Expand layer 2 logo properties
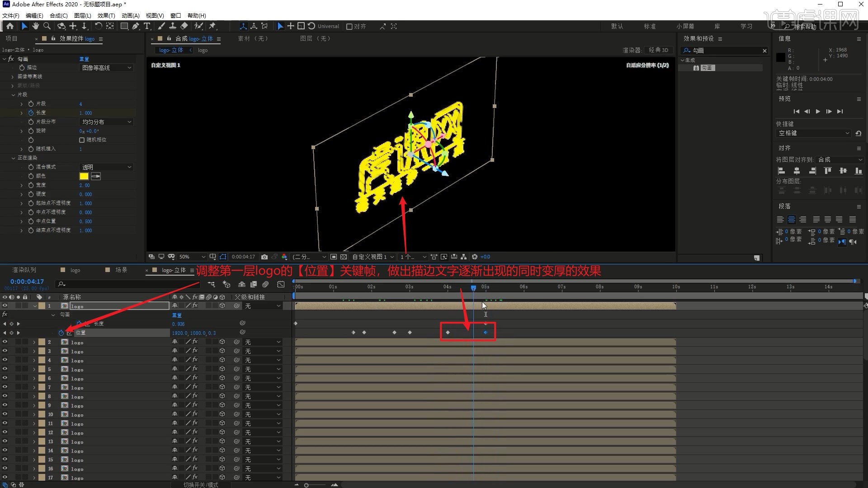Viewport: 868px width, 488px height. pyautogui.click(x=34, y=342)
